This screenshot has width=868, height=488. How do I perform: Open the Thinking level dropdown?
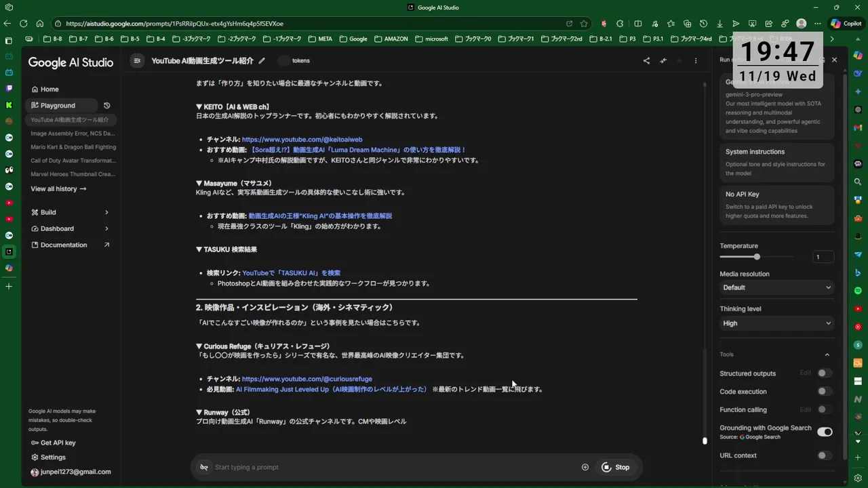pos(776,323)
